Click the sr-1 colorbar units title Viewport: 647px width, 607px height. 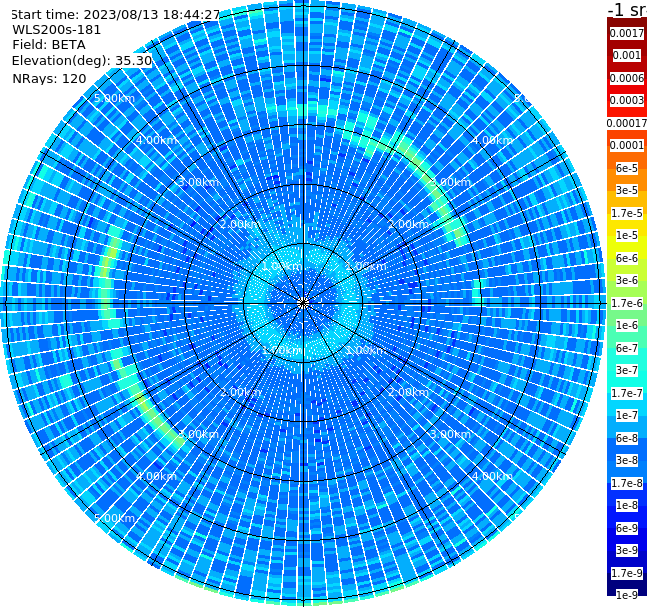pyautogui.click(x=627, y=9)
